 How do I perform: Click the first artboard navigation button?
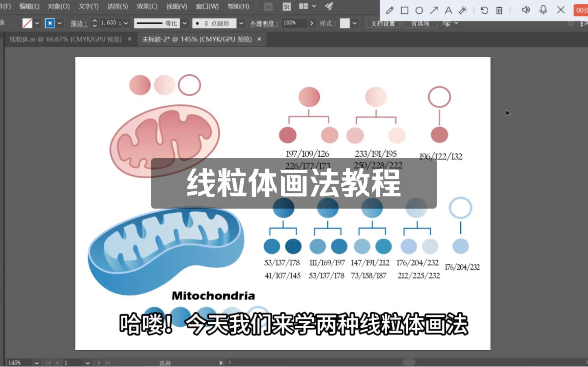[48, 363]
